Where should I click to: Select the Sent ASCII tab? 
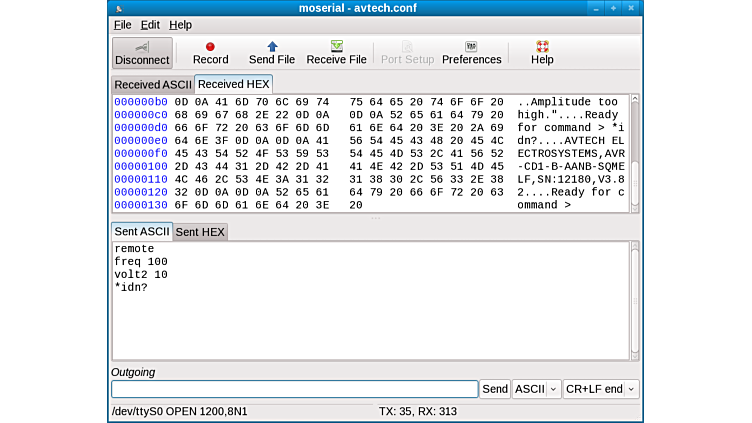pos(142,231)
